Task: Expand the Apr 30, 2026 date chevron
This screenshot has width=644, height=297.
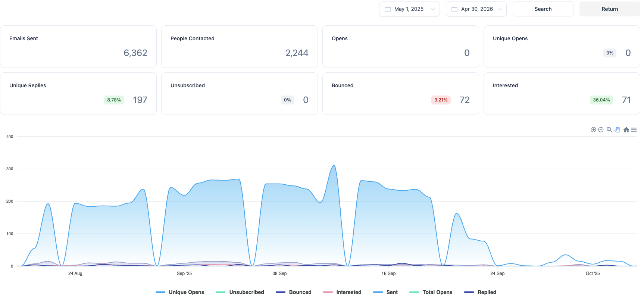Action: (500, 9)
